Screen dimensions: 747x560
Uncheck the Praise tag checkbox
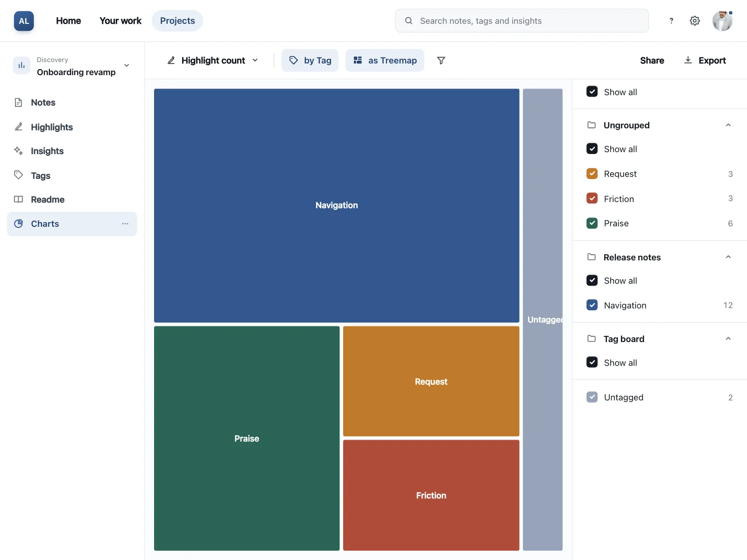(x=592, y=223)
